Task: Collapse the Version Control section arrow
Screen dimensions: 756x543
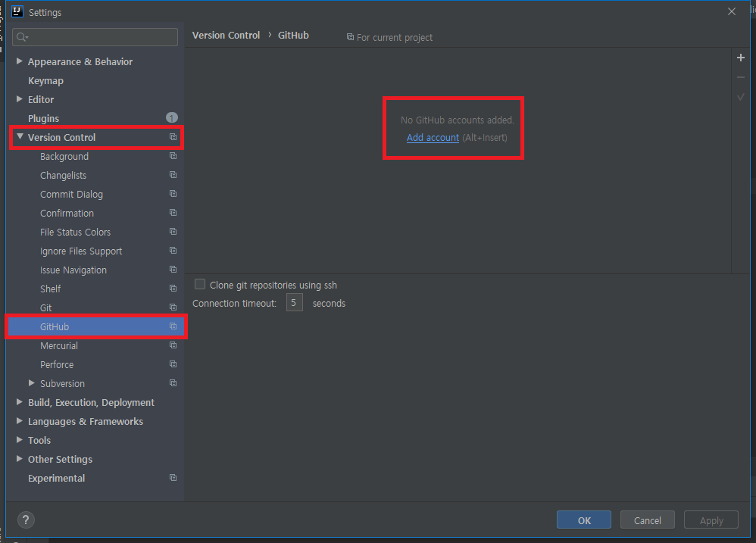Action: 20,137
